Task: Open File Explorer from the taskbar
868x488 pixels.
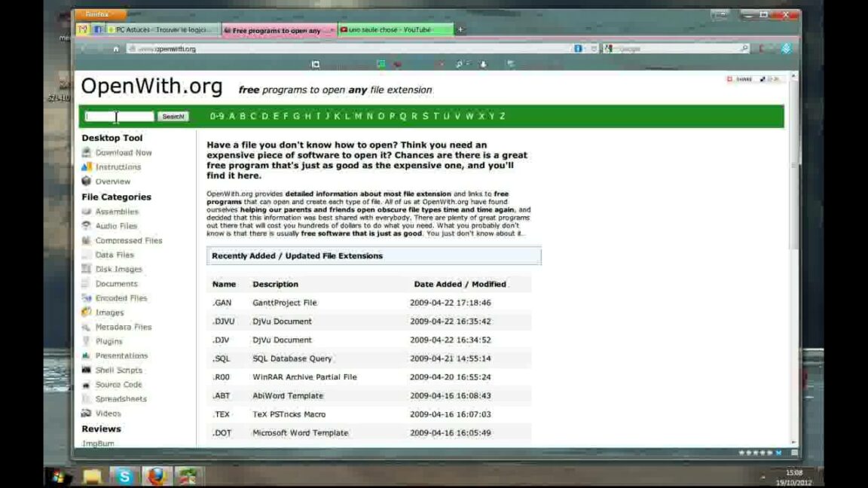Action: (x=92, y=476)
